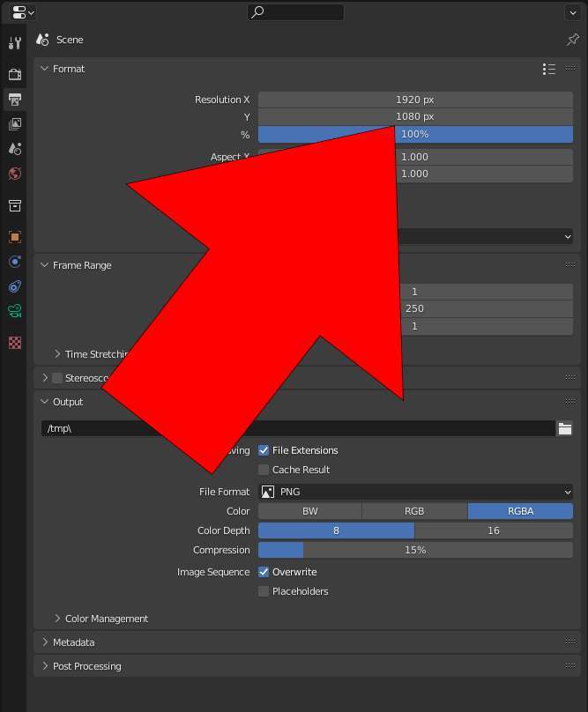Click the properties search field

pyautogui.click(x=295, y=12)
